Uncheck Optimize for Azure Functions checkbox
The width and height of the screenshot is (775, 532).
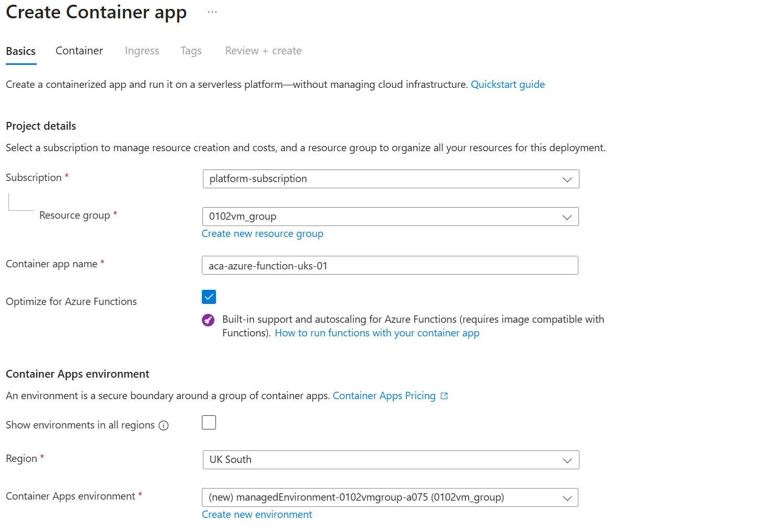point(209,297)
